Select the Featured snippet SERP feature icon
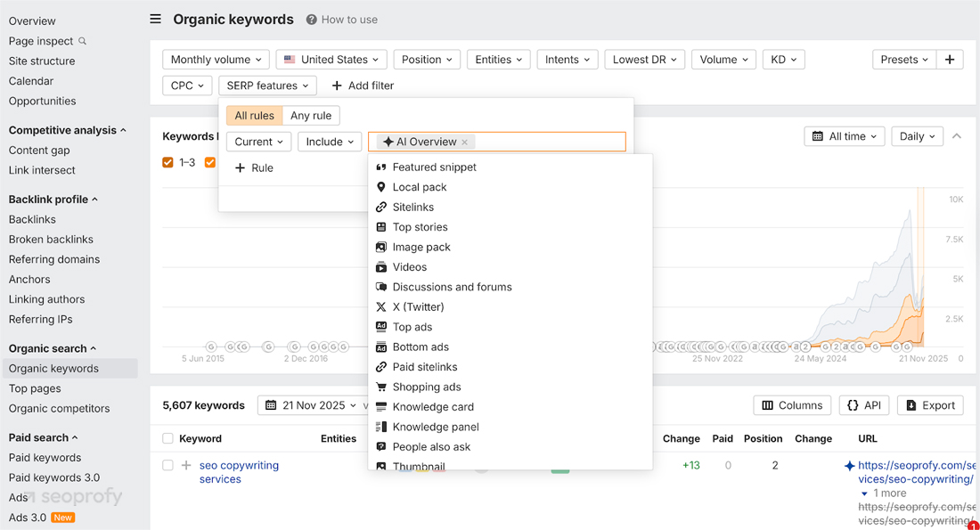 point(381,167)
